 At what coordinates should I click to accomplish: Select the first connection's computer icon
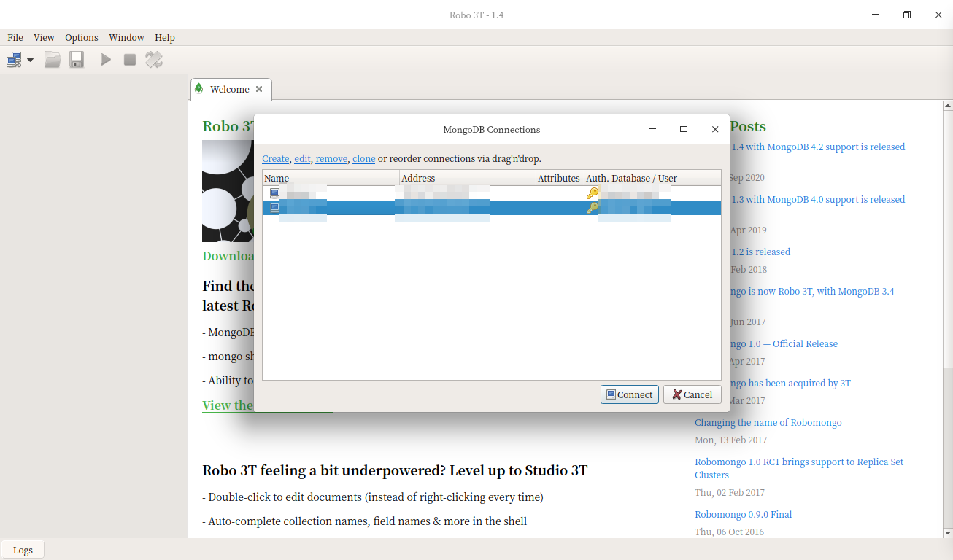[274, 193]
